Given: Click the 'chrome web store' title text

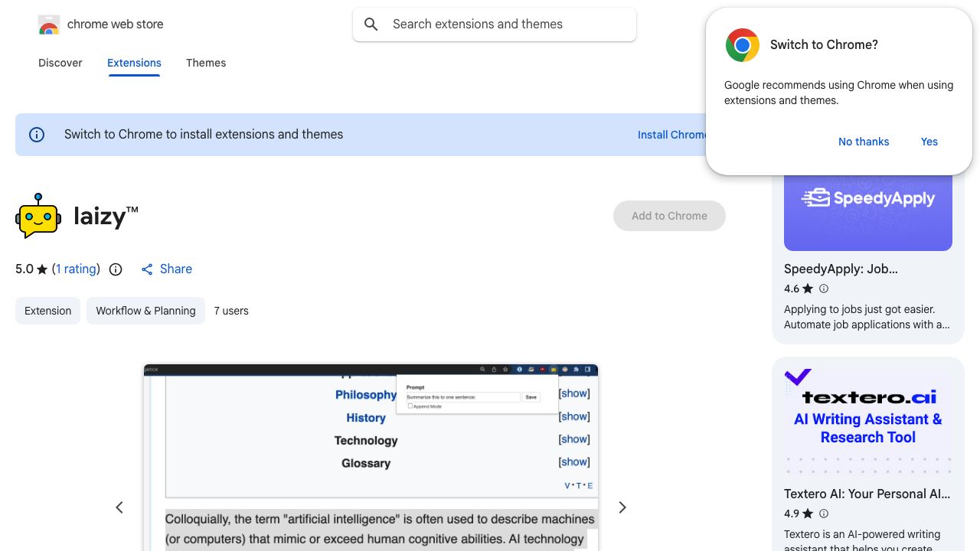Looking at the screenshot, I should (116, 24).
